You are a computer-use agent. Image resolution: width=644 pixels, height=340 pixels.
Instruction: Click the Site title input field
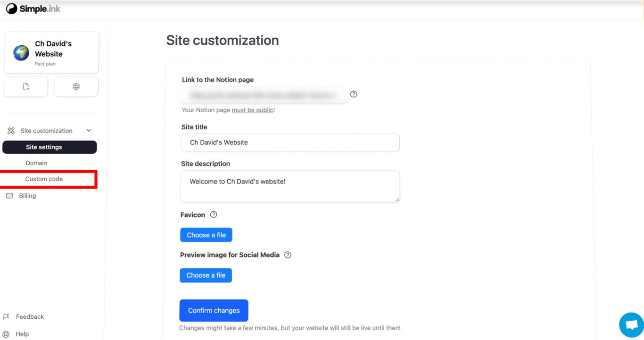[290, 142]
